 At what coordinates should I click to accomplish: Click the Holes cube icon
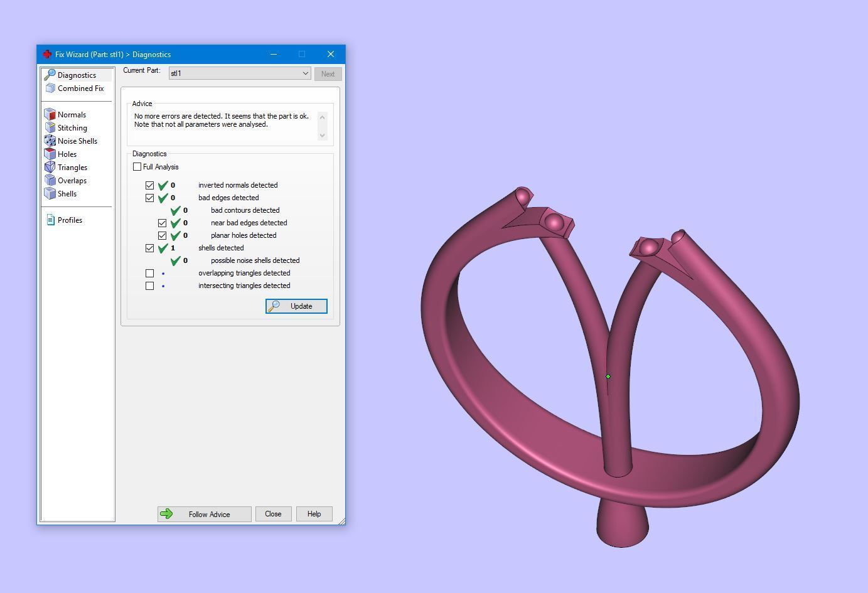(x=50, y=154)
